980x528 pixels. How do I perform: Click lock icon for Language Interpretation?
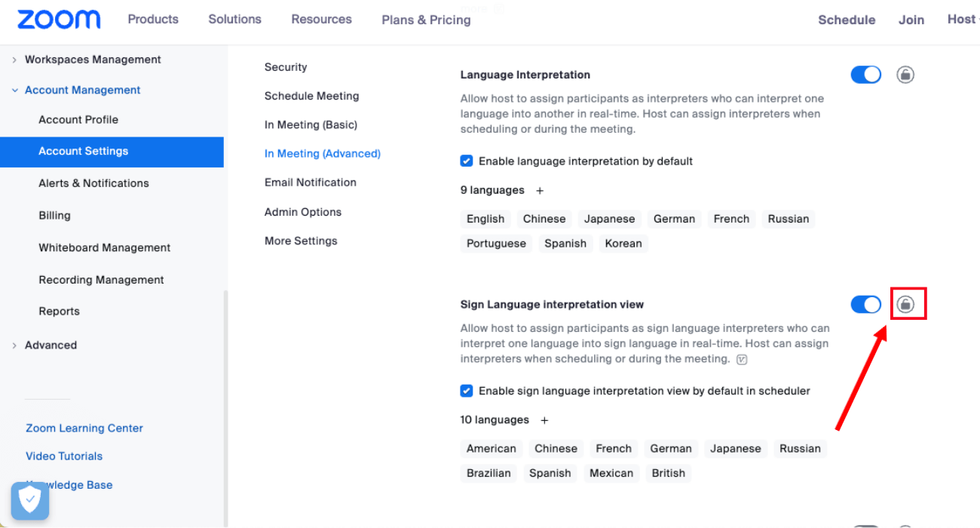(x=905, y=75)
